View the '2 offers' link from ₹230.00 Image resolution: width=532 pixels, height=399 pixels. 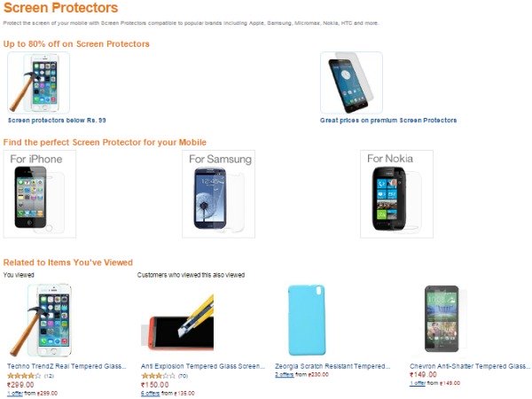click(x=285, y=375)
